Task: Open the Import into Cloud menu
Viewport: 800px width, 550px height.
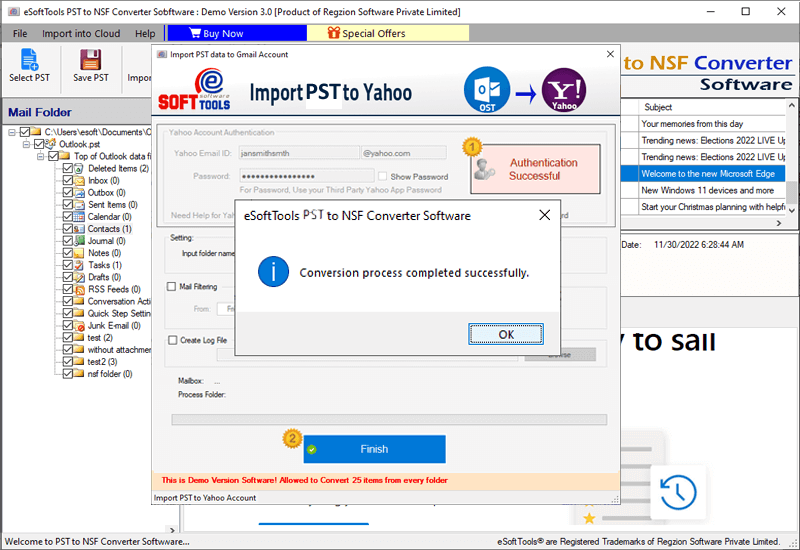Action: pyautogui.click(x=81, y=33)
